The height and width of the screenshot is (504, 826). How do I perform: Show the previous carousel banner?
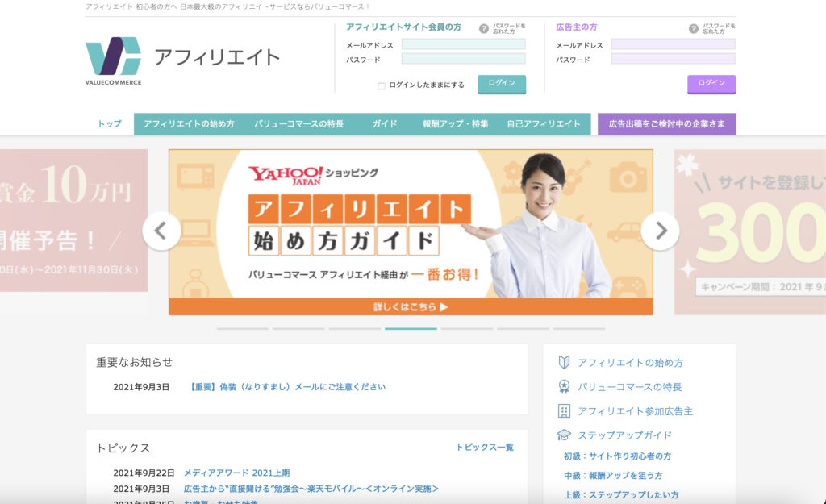coord(161,231)
